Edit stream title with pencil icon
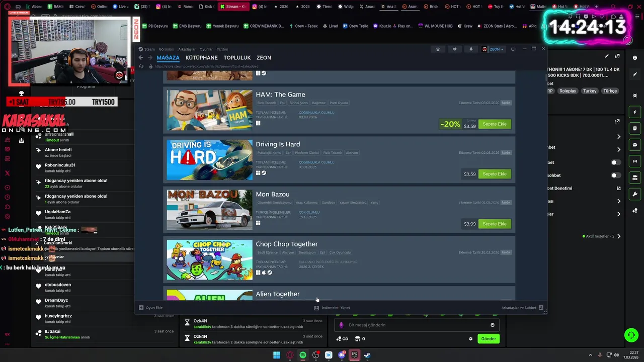 tap(607, 56)
